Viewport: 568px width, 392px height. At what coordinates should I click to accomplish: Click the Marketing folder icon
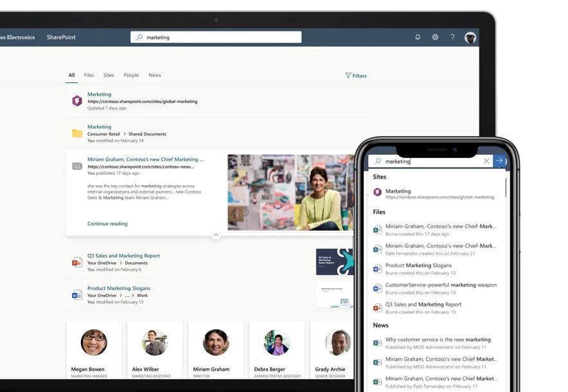coord(77,134)
